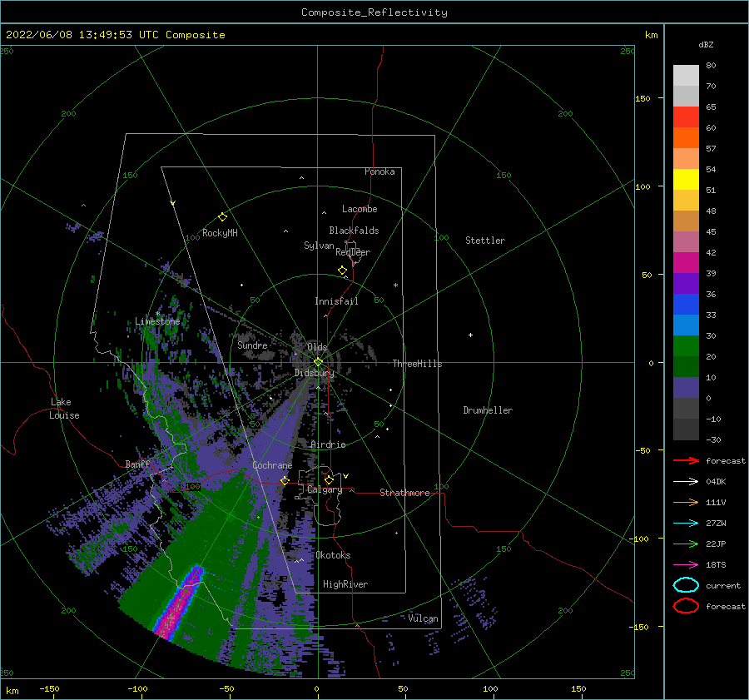Click the white 04DK arrow icon
The image size is (749, 700).
pos(686,482)
